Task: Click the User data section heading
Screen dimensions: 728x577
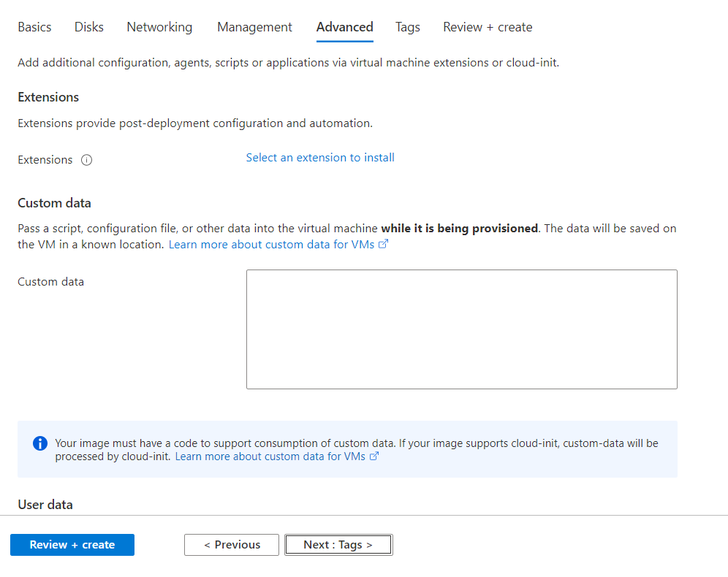Action: pyautogui.click(x=45, y=505)
